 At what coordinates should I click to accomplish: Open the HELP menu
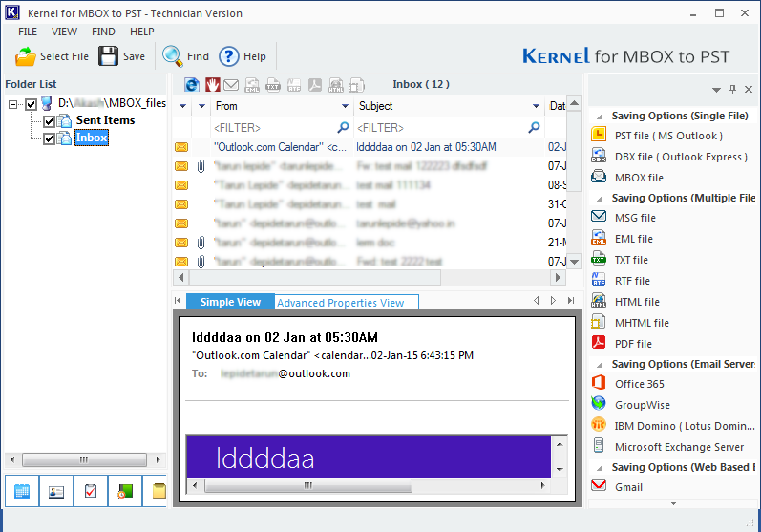(x=141, y=32)
